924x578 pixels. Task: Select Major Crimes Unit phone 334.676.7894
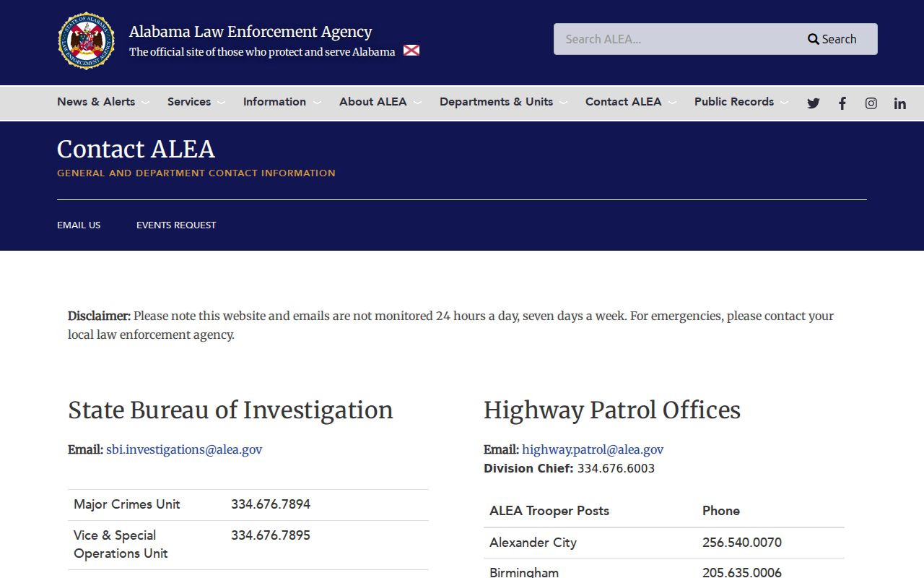271,504
